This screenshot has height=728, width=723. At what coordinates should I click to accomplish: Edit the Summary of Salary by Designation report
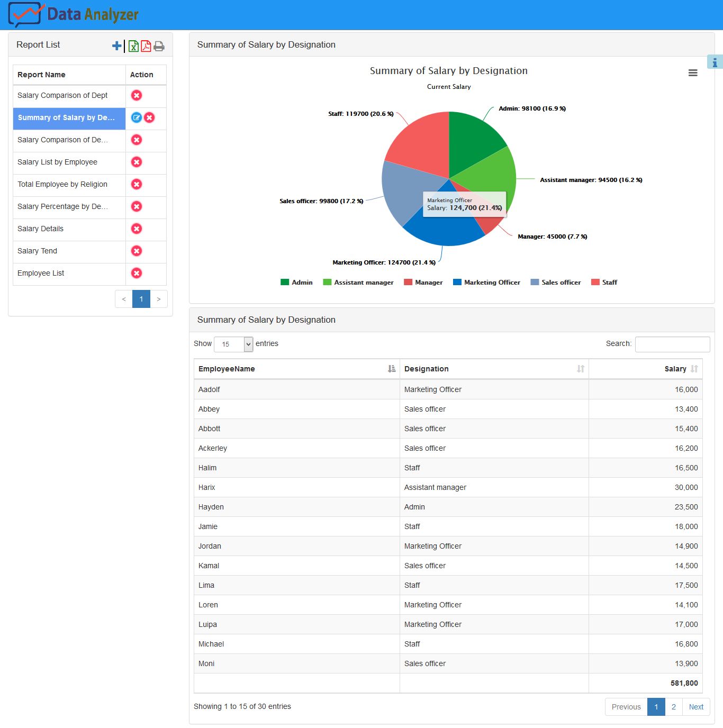click(x=136, y=117)
